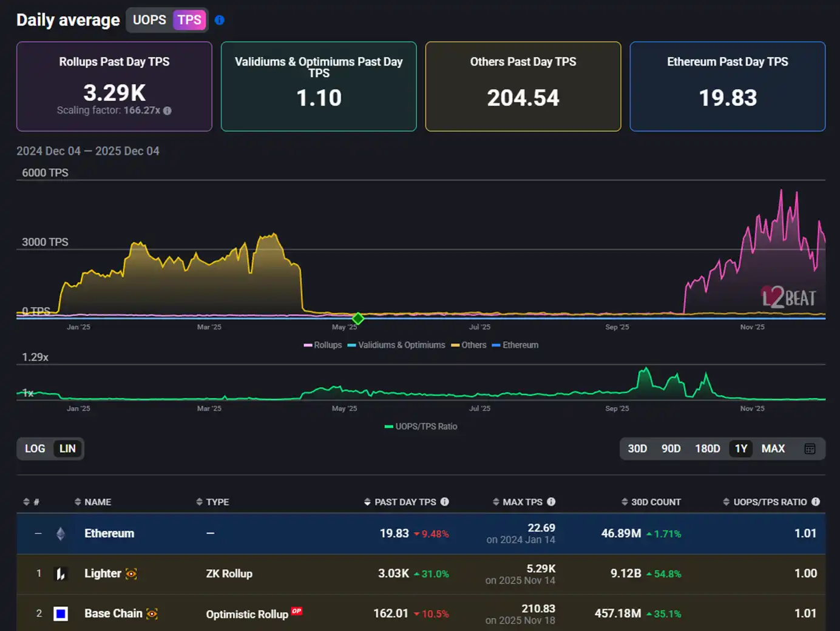Viewport: 840px width, 631px height.
Task: Sort the table by NAME column
Action: tap(97, 502)
